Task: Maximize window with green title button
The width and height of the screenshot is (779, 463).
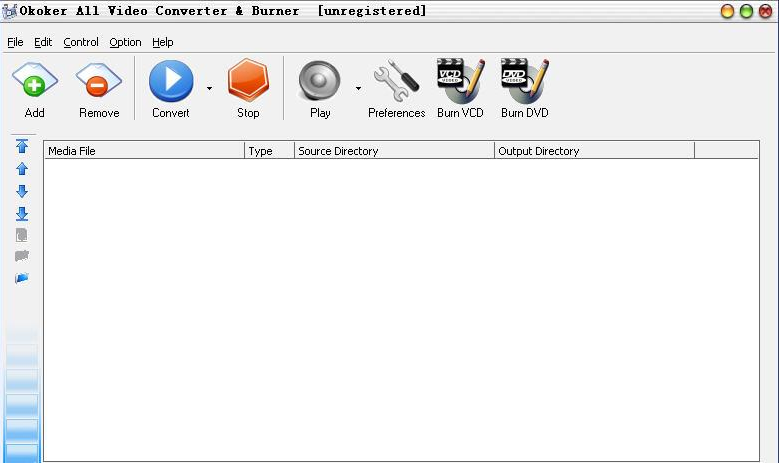Action: click(x=746, y=11)
